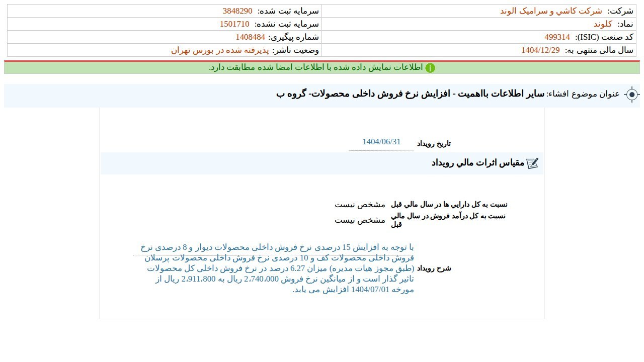Click the green info icon in the banner
This screenshot has width=644, height=362.
tap(430, 68)
